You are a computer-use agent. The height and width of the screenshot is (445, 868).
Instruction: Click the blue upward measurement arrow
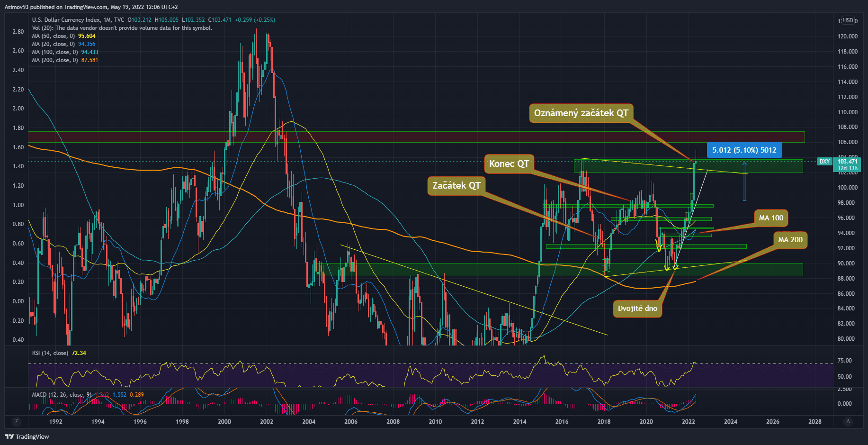(744, 182)
